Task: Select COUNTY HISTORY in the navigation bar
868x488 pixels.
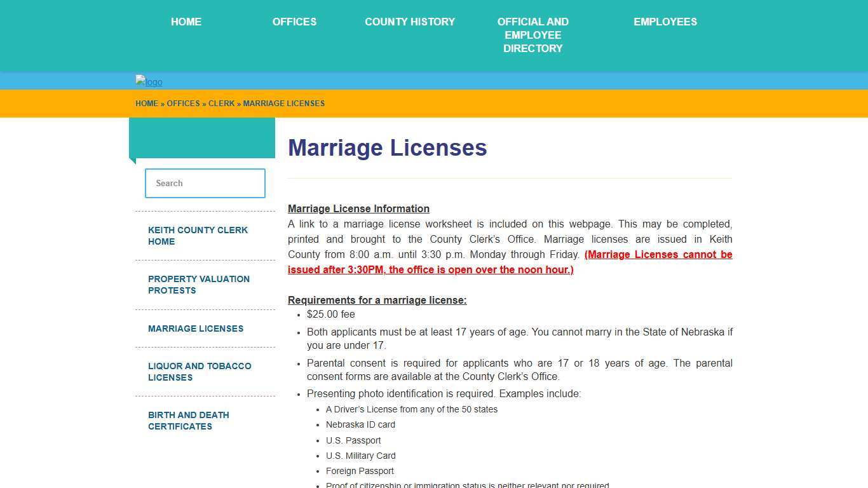Action: click(410, 22)
